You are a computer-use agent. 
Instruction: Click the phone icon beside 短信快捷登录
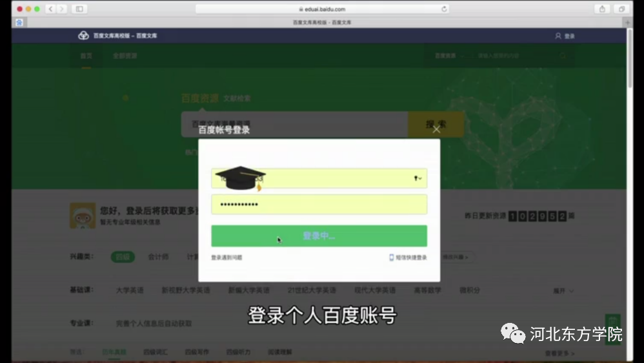pyautogui.click(x=392, y=257)
